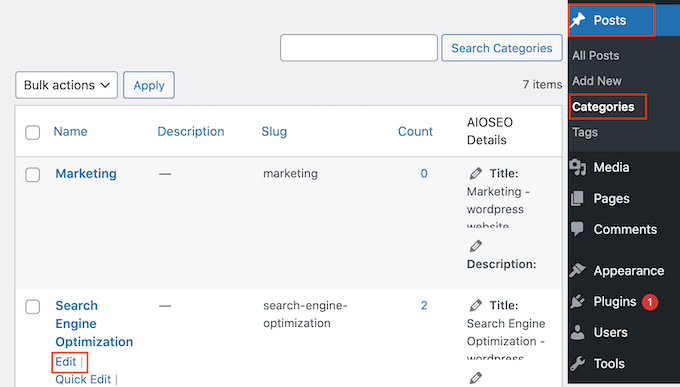Image resolution: width=680 pixels, height=387 pixels.
Task: Click the 'marketing' slug text
Action: click(x=290, y=174)
